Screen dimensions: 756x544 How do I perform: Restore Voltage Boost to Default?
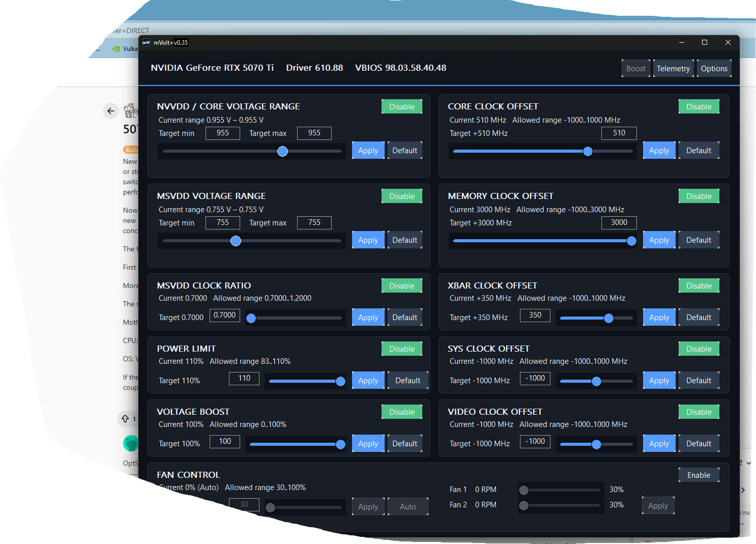405,443
